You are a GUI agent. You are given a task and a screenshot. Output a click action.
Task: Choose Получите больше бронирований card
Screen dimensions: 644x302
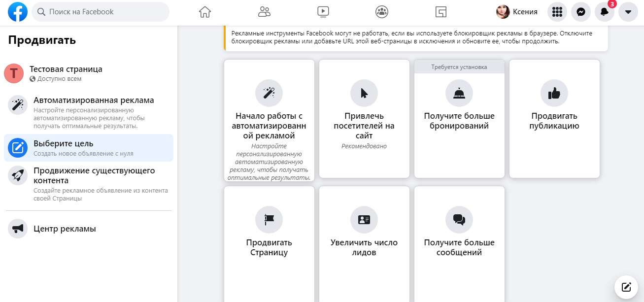tap(459, 119)
